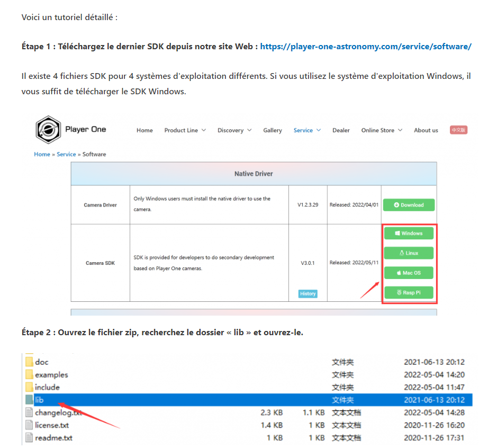The width and height of the screenshot is (488, 448).
Task: Click the Camera Driver row label
Action: tap(100, 205)
